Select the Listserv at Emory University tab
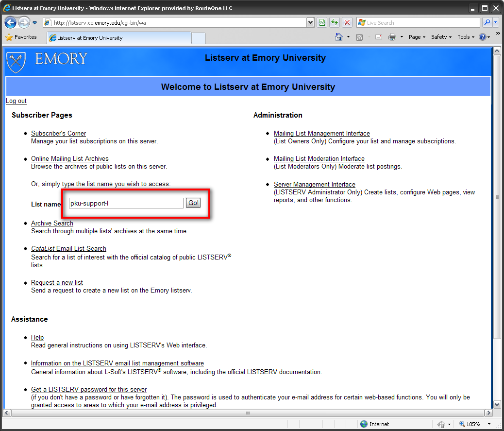Screen dimensions: 504x431 tap(119, 37)
